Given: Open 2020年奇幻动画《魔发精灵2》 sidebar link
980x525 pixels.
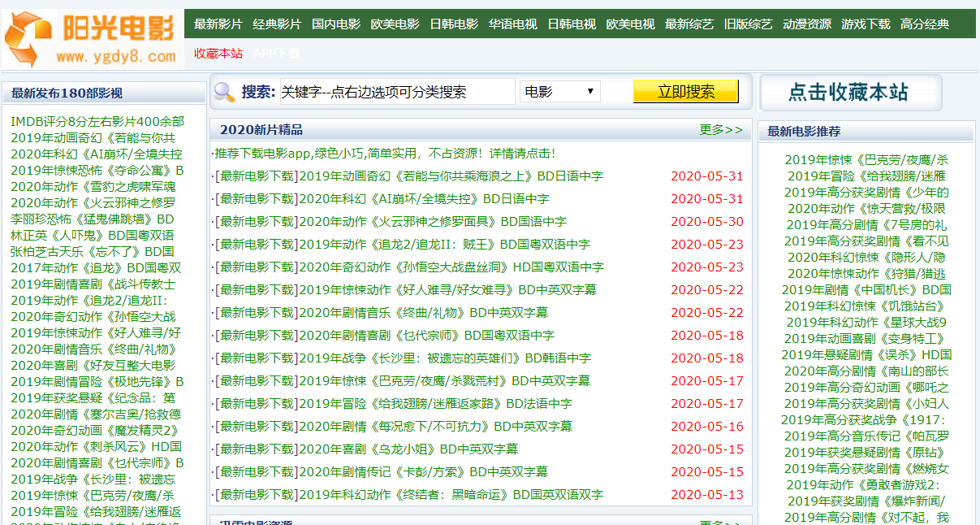Looking at the screenshot, I should (x=95, y=430).
